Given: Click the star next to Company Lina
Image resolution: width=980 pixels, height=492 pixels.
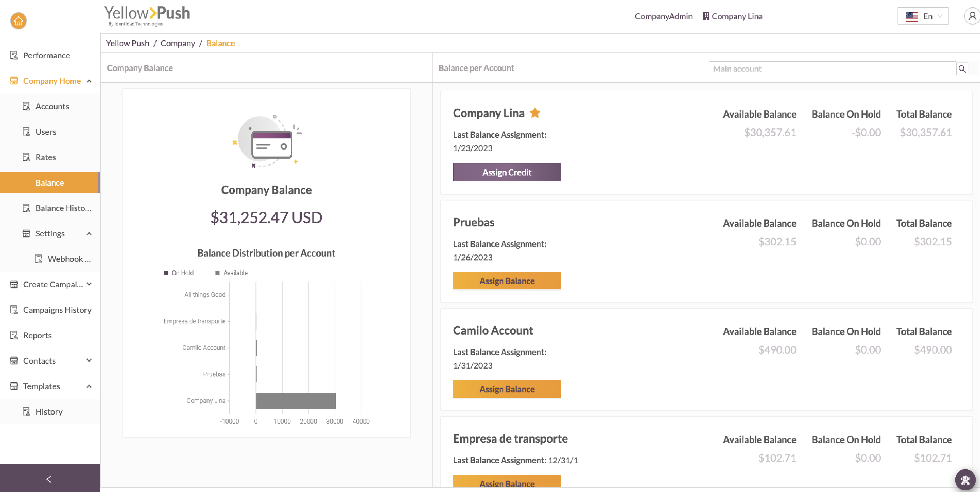Looking at the screenshot, I should click(x=535, y=113).
